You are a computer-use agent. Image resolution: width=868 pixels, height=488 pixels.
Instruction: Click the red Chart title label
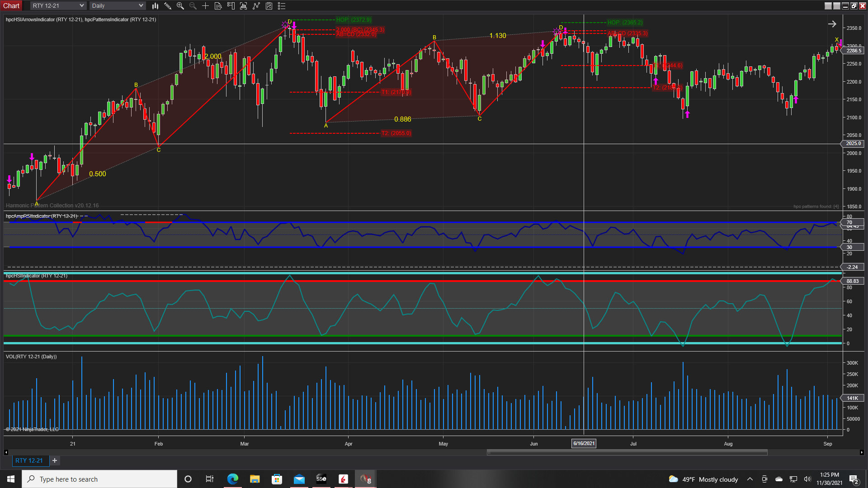(x=11, y=6)
